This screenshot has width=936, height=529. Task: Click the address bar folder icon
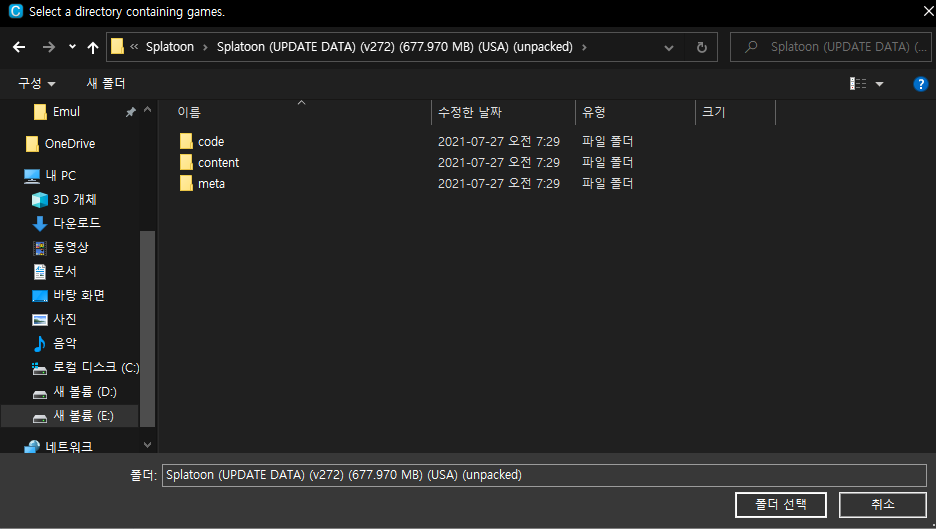[x=118, y=47]
